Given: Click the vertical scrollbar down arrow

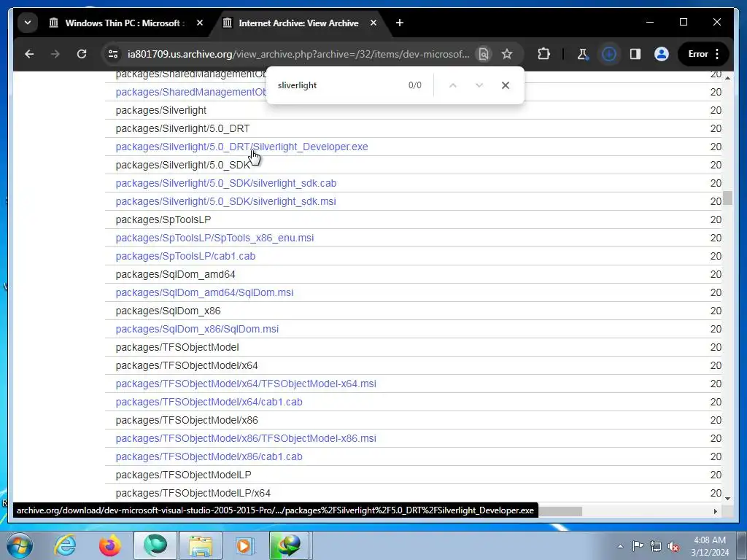Looking at the screenshot, I should coord(727,499).
